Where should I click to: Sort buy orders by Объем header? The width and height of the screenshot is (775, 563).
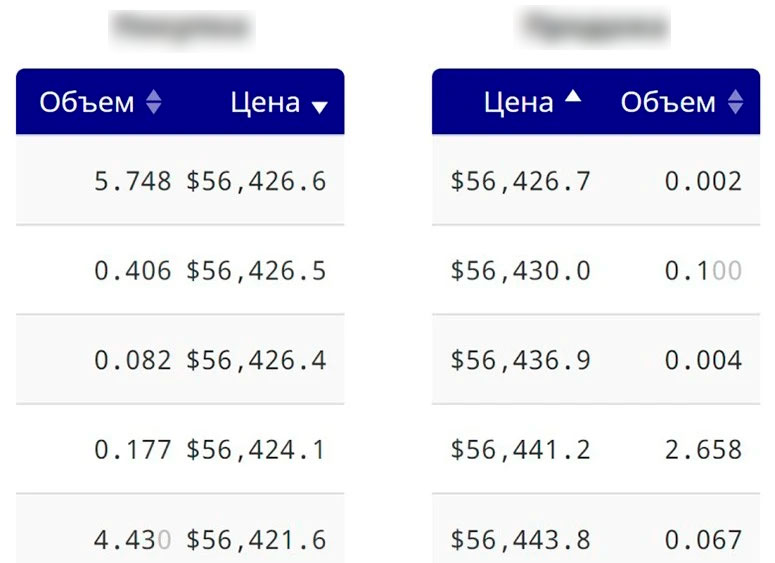87,102
